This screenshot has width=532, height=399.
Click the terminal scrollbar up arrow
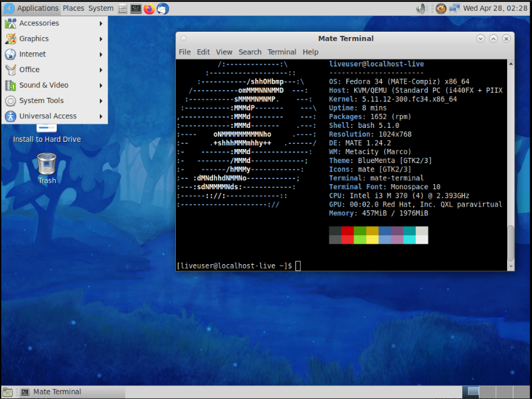point(511,64)
